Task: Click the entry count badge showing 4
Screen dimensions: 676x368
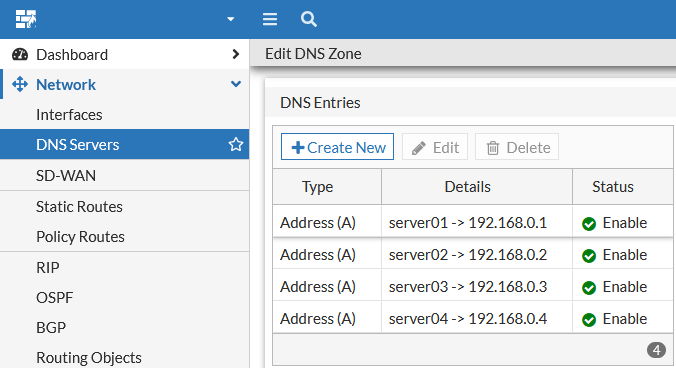Action: pyautogui.click(x=656, y=350)
